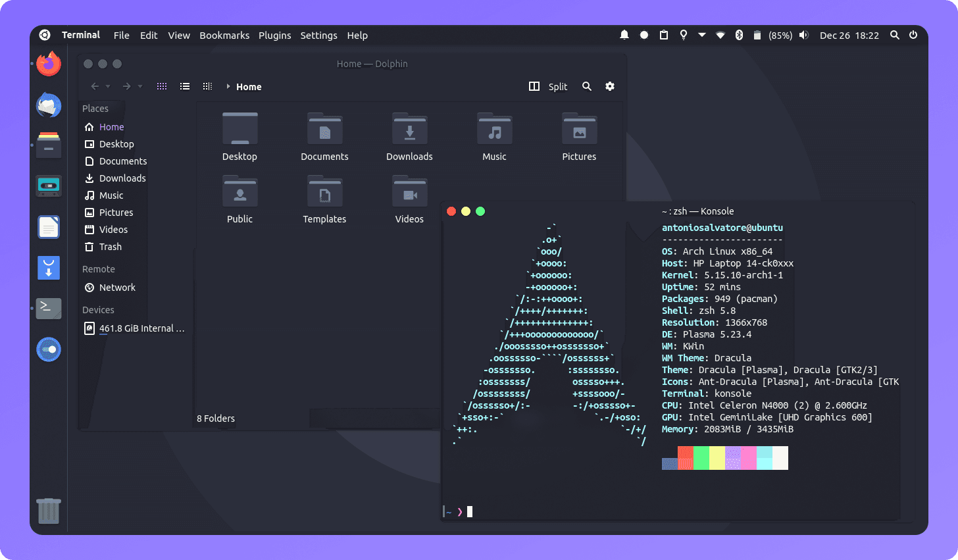Image resolution: width=958 pixels, height=560 pixels.
Task: Click the activities logo in top bar
Action: point(45,35)
